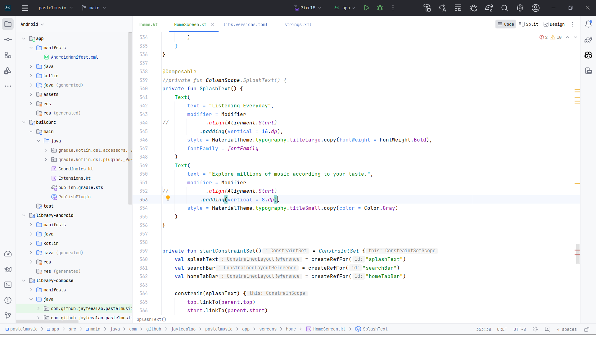Collapse the buildSrc tree node

point(24,122)
